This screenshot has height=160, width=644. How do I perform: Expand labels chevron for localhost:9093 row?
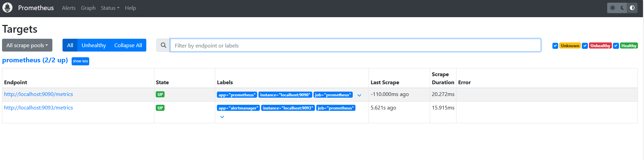[222, 117]
